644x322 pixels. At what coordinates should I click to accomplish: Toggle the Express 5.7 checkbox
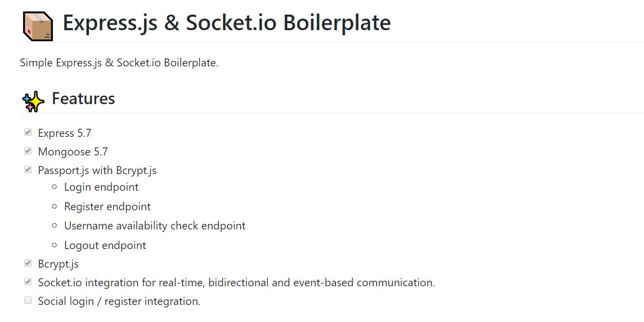click(28, 132)
